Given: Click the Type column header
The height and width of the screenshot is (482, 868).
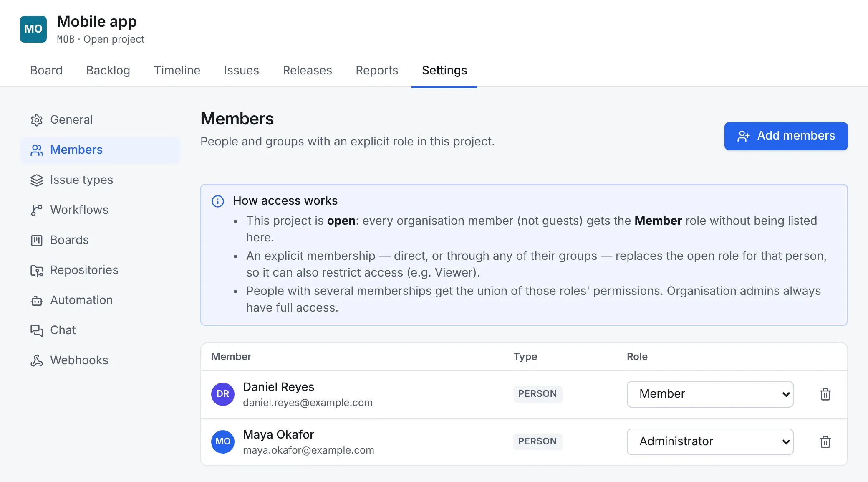Looking at the screenshot, I should coord(525,357).
